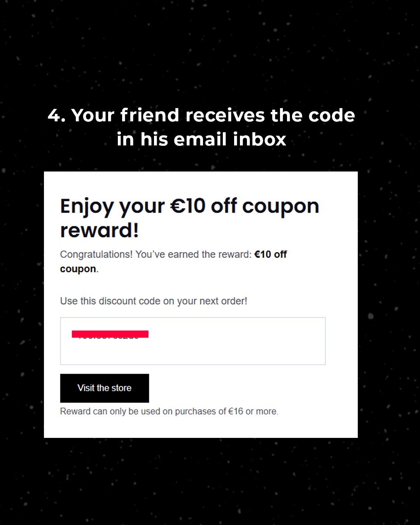420x525 pixels.
Task: Click the step number '4.' in the title
Action: point(57,115)
